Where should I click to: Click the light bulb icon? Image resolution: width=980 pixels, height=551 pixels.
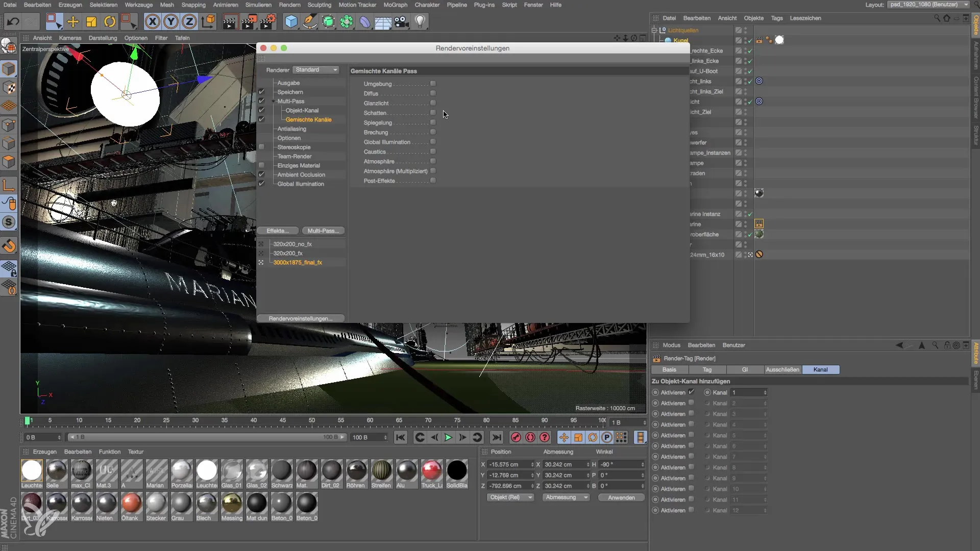[x=420, y=21]
